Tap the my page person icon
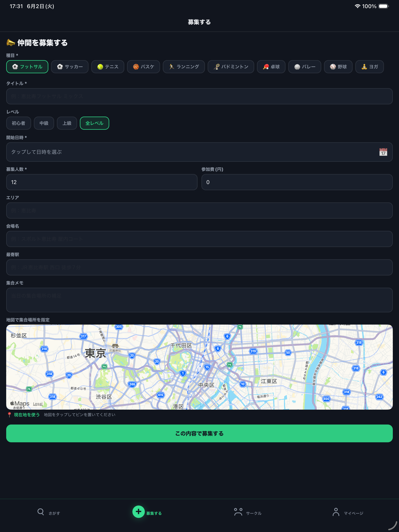The height and width of the screenshot is (532, 399). pyautogui.click(x=336, y=512)
